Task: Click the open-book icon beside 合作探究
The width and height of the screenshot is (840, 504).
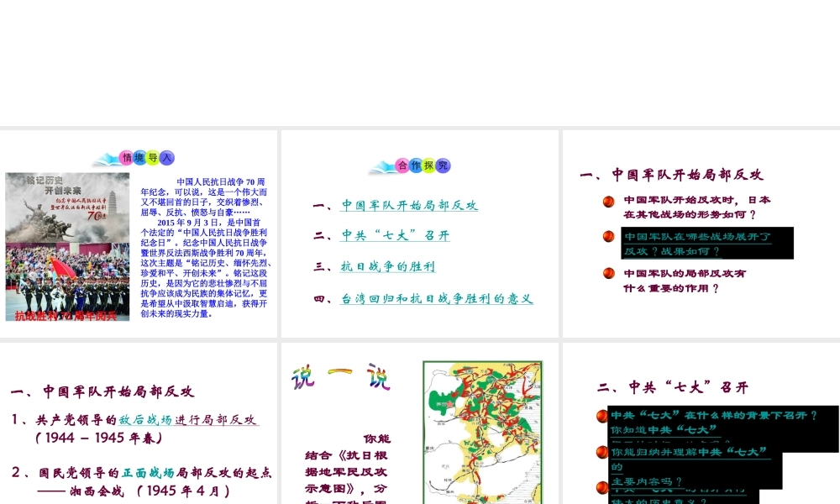Action: click(x=382, y=167)
